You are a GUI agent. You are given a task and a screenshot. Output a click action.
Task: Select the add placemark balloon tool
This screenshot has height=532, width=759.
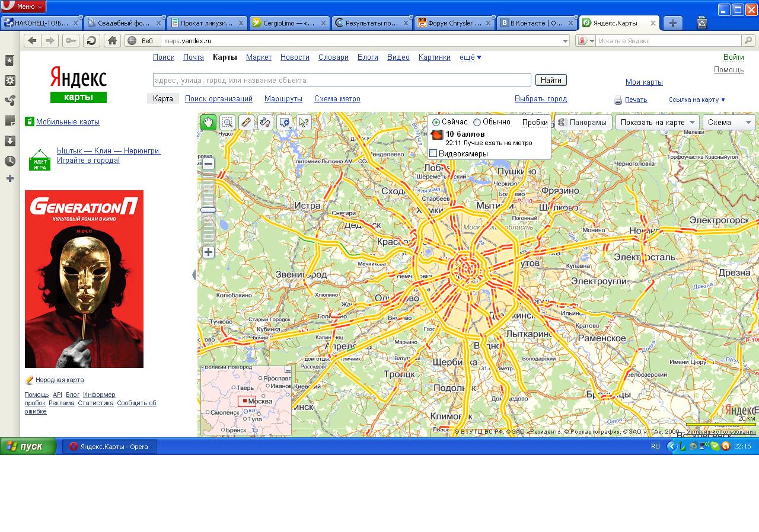(x=285, y=122)
